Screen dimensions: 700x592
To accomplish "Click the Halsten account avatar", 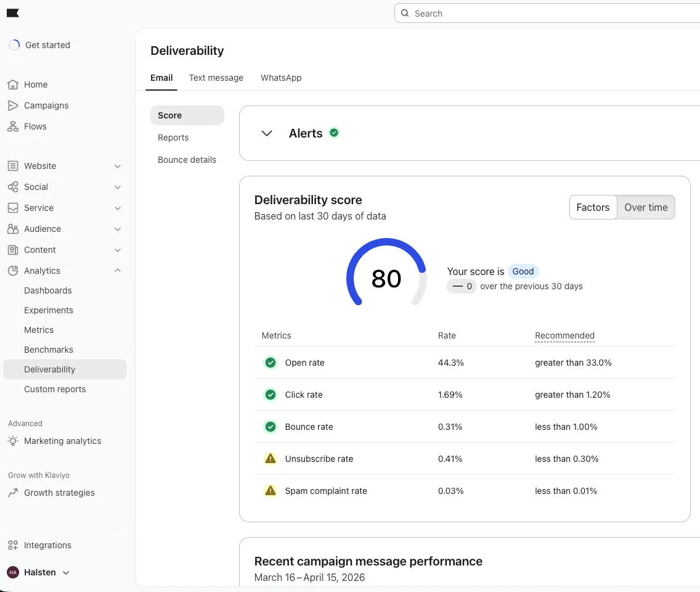I will (13, 572).
